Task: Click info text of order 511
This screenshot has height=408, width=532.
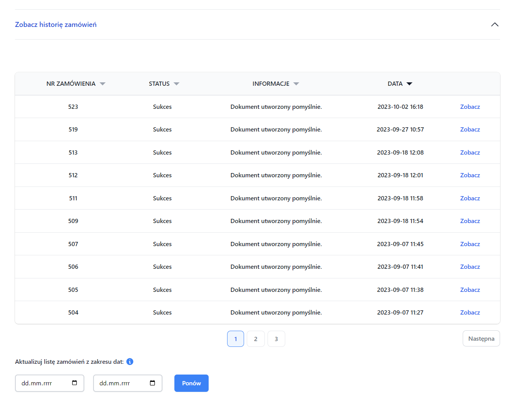Action: [276, 198]
